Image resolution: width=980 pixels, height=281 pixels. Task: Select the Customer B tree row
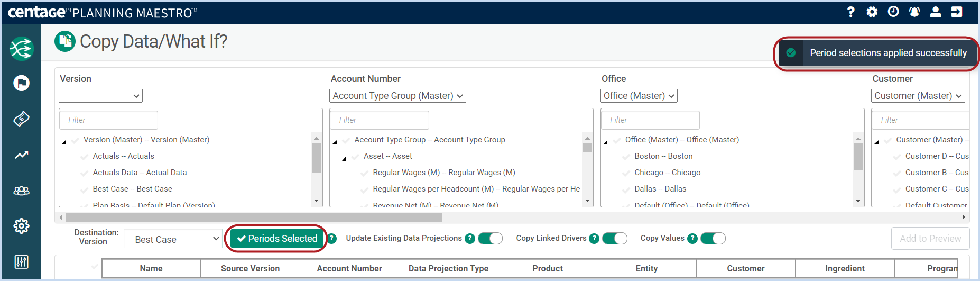tap(937, 173)
